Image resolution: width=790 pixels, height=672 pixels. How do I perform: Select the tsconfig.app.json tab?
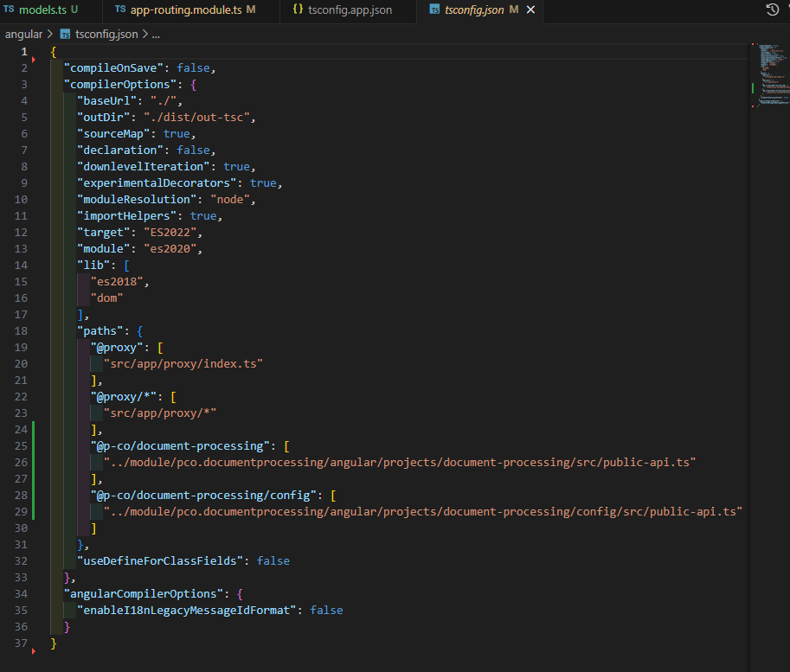[348, 10]
